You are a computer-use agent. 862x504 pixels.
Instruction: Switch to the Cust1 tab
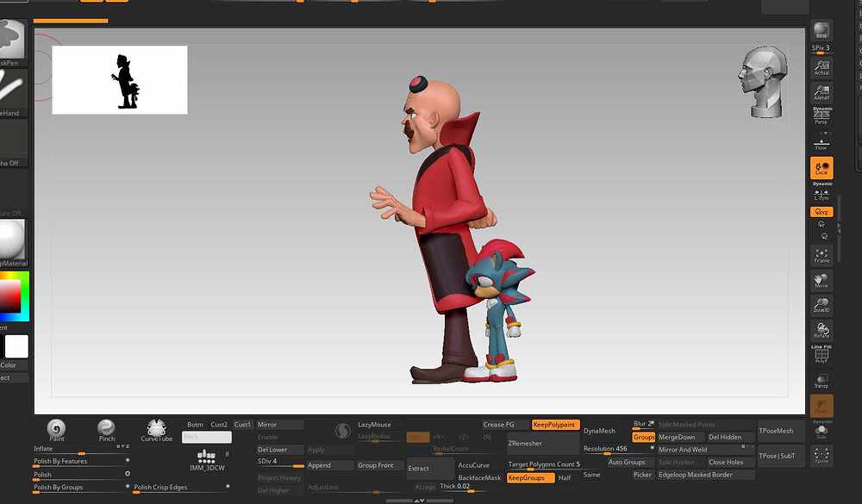(x=242, y=424)
